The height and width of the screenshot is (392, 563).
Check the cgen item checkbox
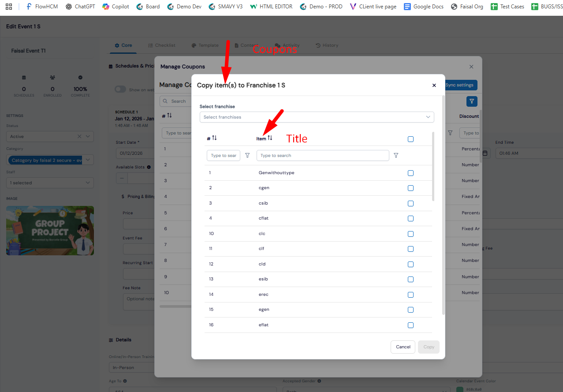[411, 188]
